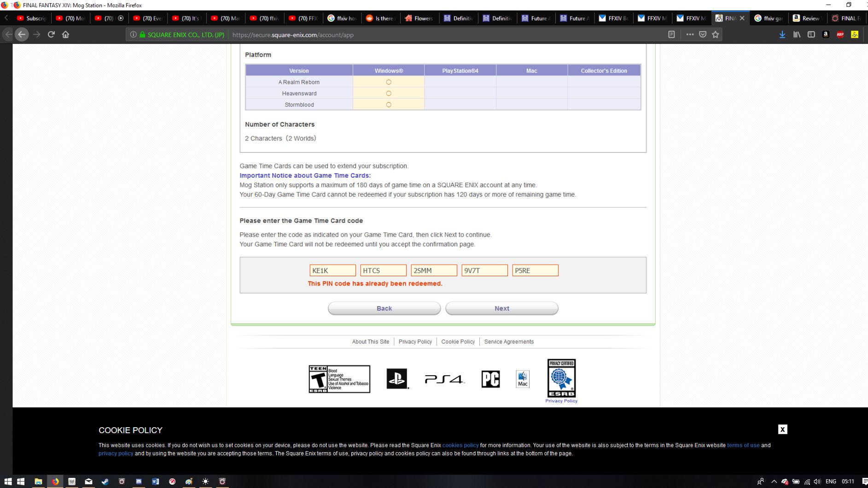Click the code field containing 2SMM
Image resolution: width=868 pixels, height=488 pixels.
[434, 270]
